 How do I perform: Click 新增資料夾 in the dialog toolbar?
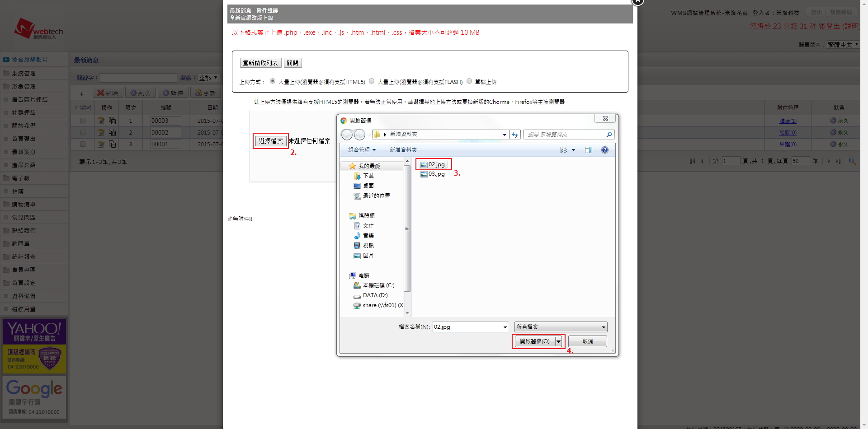click(403, 150)
